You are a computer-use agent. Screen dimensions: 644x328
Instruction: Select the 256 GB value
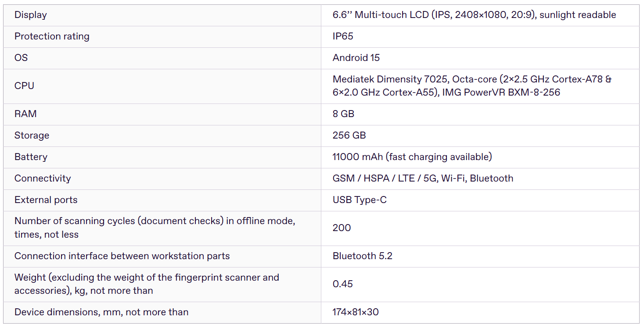tap(349, 135)
